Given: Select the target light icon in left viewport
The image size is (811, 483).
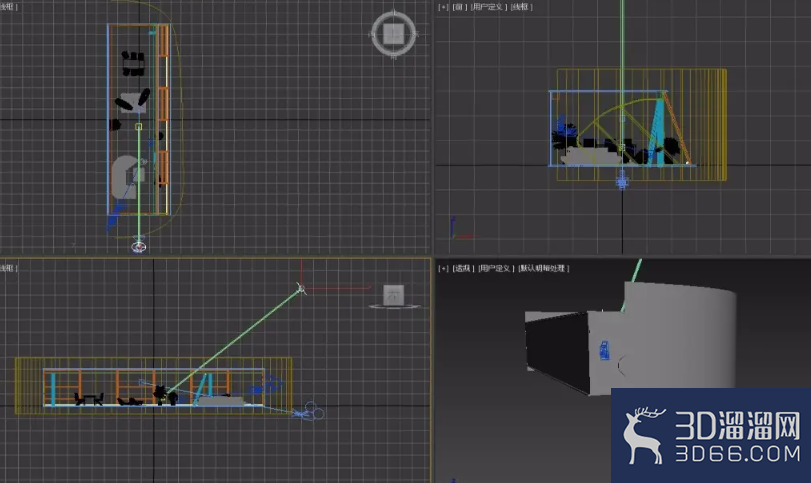Looking at the screenshot, I should tap(301, 288).
